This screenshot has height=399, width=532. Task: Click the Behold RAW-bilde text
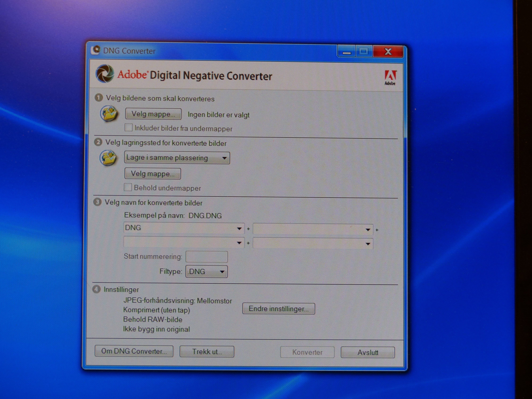pyautogui.click(x=153, y=320)
